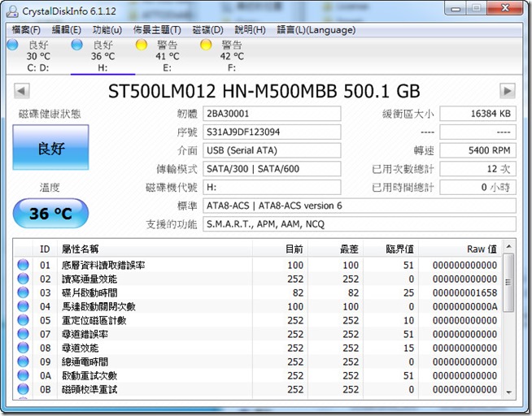Viewport: 532px width, 416px height.
Task: Select the 總通電時間 attribute row
Action: (x=258, y=362)
